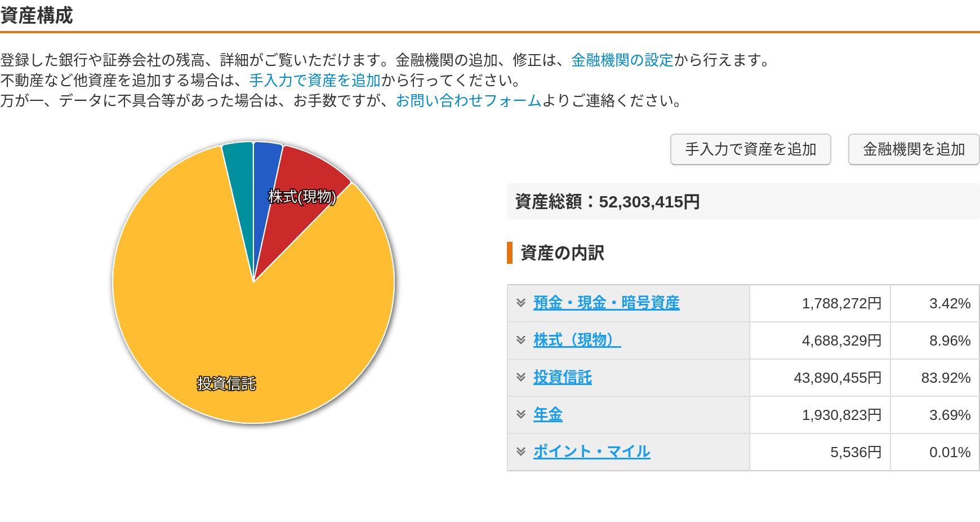Open the 株式（現物） category link
Screen dimensions: 980x522
tap(577, 340)
